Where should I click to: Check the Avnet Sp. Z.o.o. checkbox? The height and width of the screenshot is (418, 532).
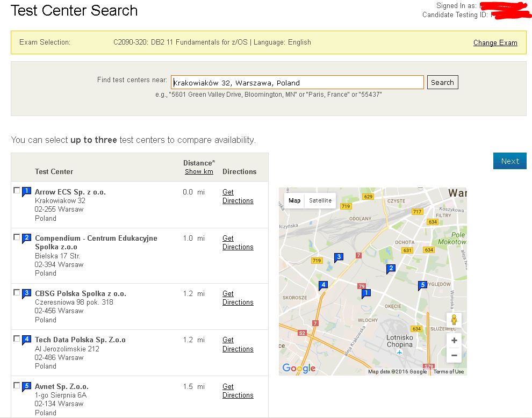point(16,385)
